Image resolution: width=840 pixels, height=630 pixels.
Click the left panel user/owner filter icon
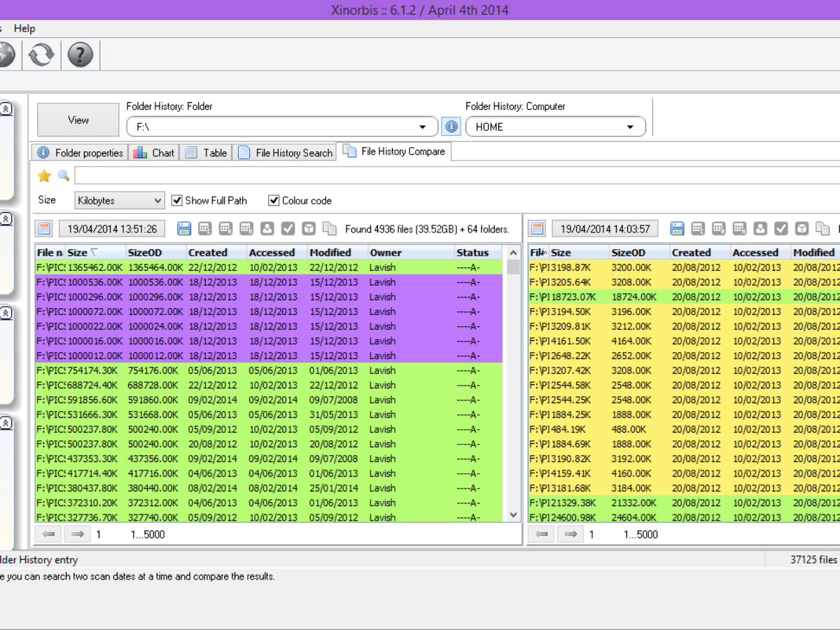click(x=267, y=229)
